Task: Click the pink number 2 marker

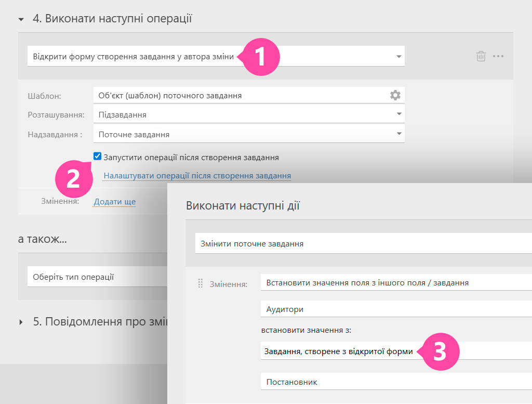Action: click(x=74, y=178)
